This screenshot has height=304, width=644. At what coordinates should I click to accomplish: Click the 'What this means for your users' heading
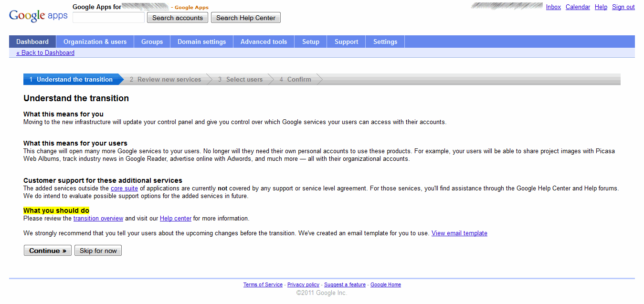coord(75,143)
